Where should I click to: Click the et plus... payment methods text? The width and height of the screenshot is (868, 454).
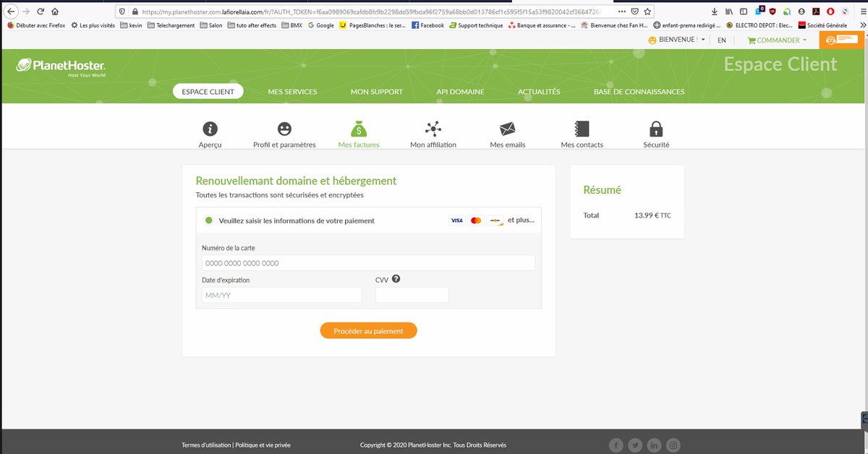tap(521, 220)
